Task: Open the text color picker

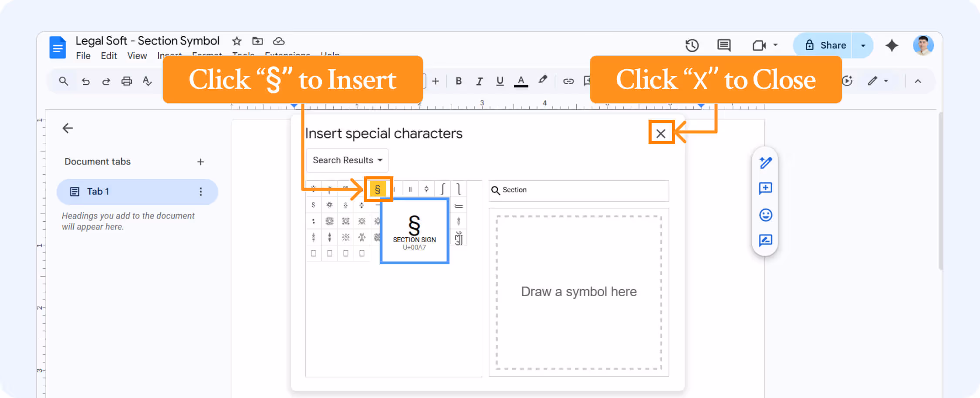Action: pos(521,81)
